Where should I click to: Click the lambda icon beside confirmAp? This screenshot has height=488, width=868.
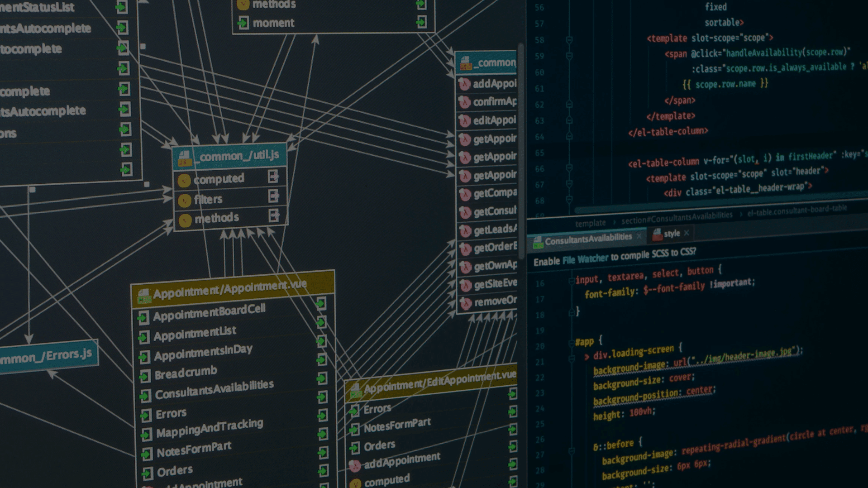465,103
